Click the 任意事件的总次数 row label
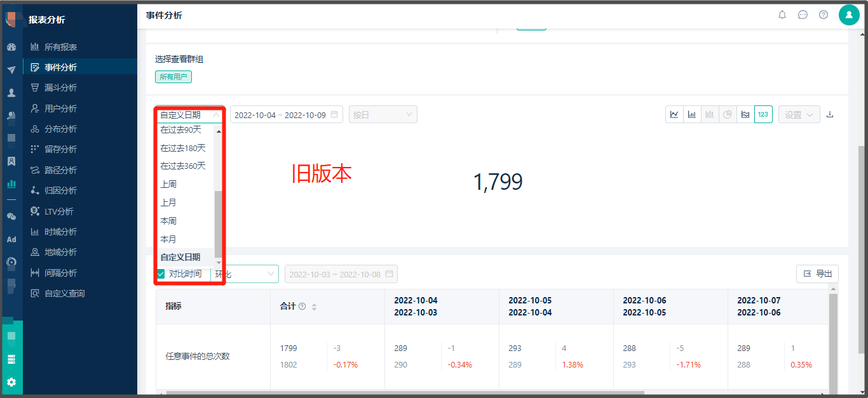Viewport: 868px width, 398px height. coord(198,356)
